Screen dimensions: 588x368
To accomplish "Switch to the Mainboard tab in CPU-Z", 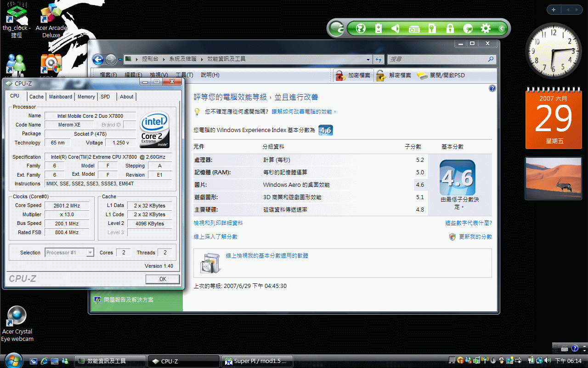I will coord(61,97).
